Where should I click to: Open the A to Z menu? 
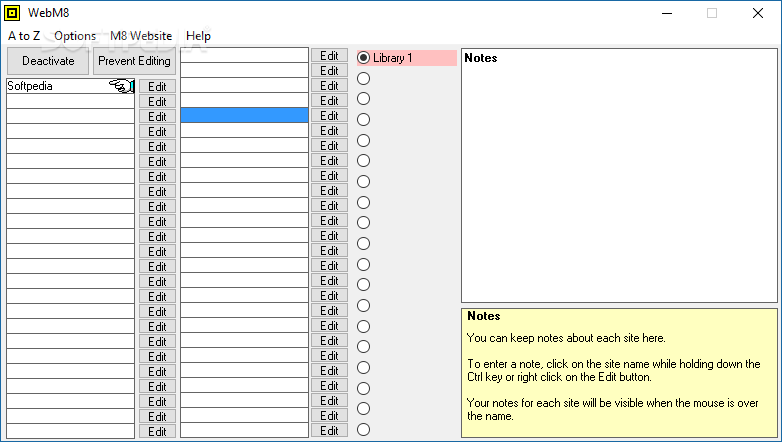point(24,36)
